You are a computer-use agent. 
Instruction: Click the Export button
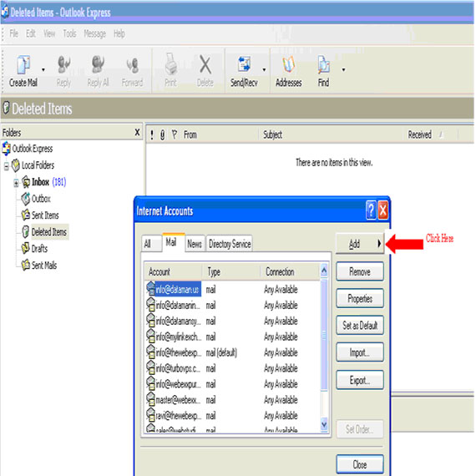(x=360, y=380)
